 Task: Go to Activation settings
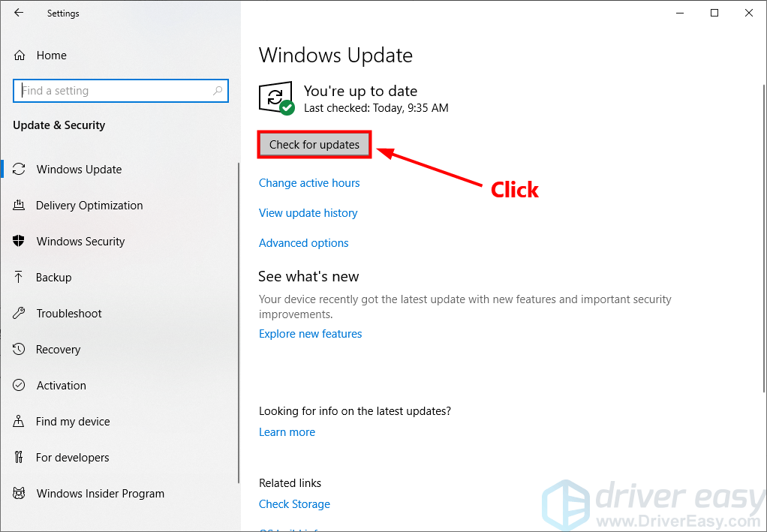pos(62,386)
